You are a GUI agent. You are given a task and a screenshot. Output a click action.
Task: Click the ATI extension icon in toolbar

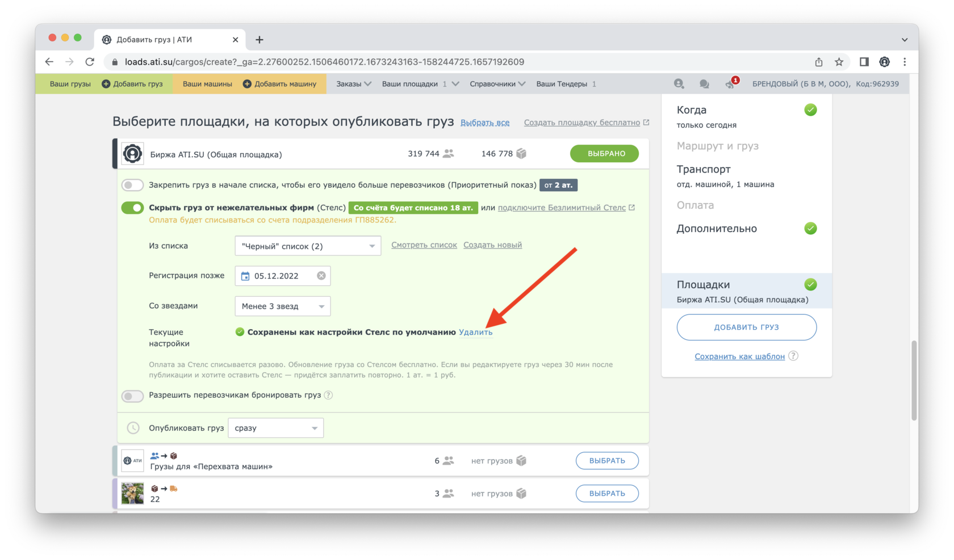(884, 62)
